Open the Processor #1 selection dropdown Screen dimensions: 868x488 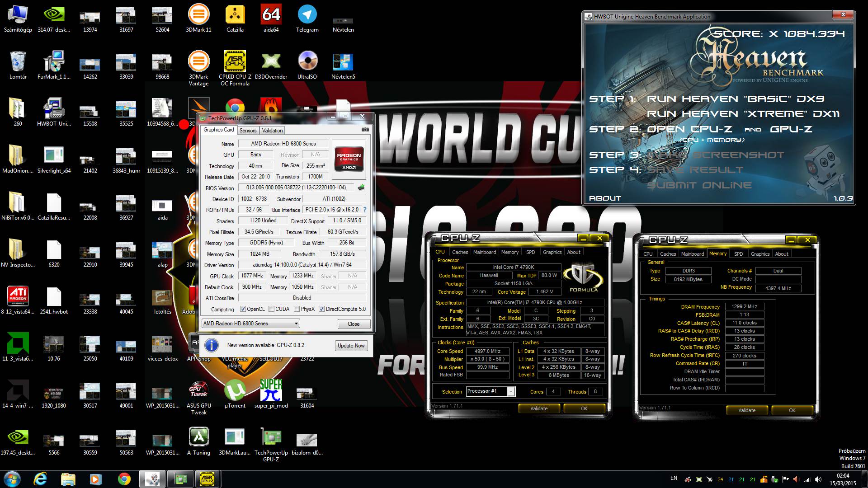[x=491, y=391]
